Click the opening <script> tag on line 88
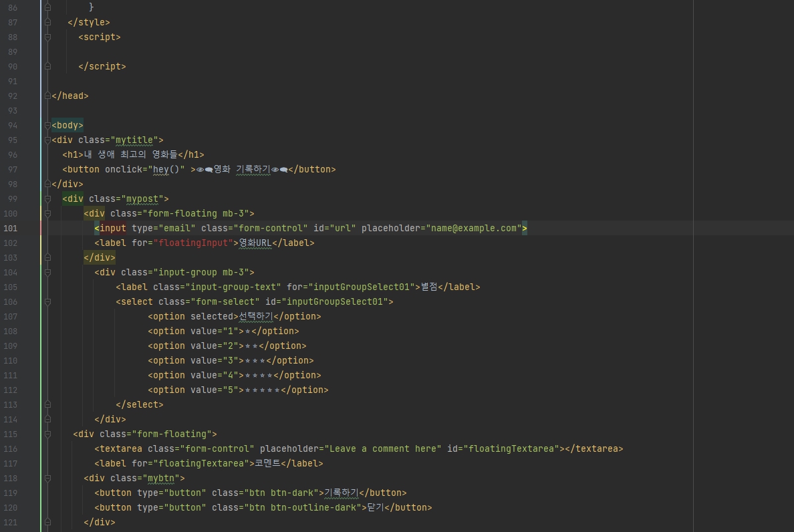This screenshot has height=532, width=794. pos(99,37)
